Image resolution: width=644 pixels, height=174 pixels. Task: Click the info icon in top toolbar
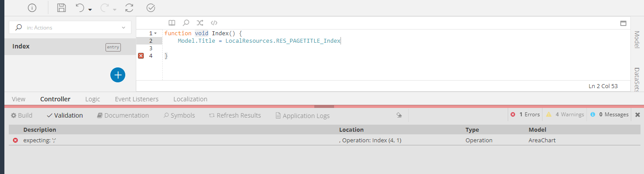pos(32,8)
